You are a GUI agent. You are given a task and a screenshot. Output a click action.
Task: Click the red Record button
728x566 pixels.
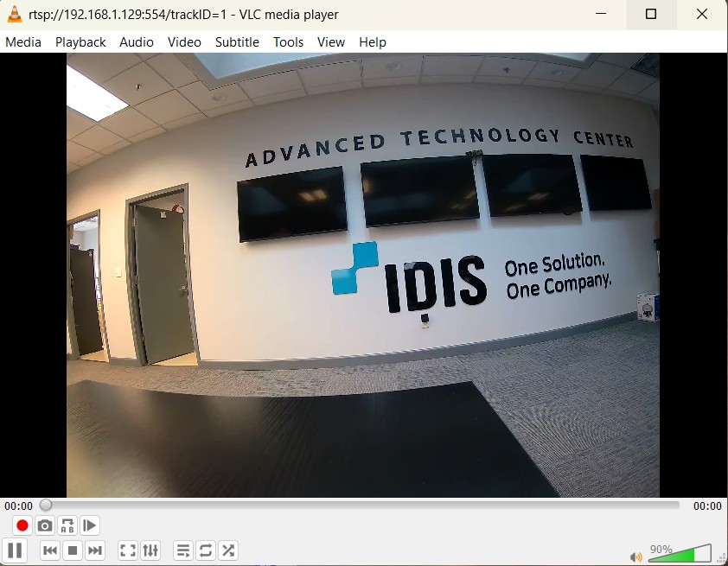(x=22, y=525)
